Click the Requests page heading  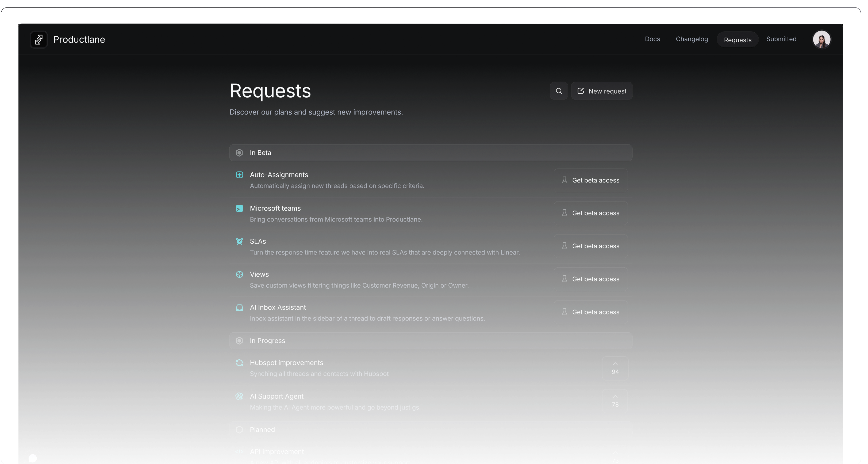(x=270, y=91)
